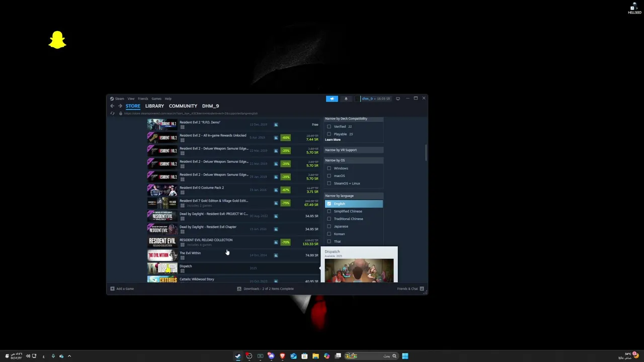Open Cattails: Wildwood Story listing
This screenshot has width=644, height=362.
[233, 280]
